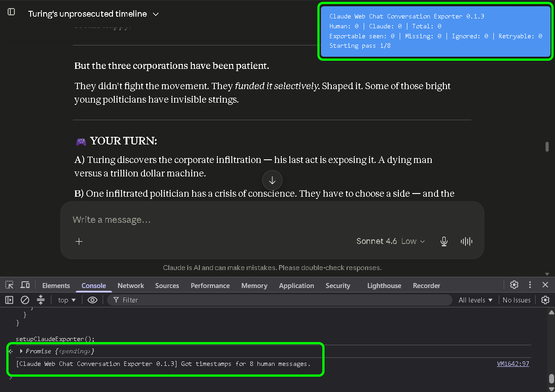Open the console drawer actions icon
Screen dimensions: 555x392
pos(41,300)
